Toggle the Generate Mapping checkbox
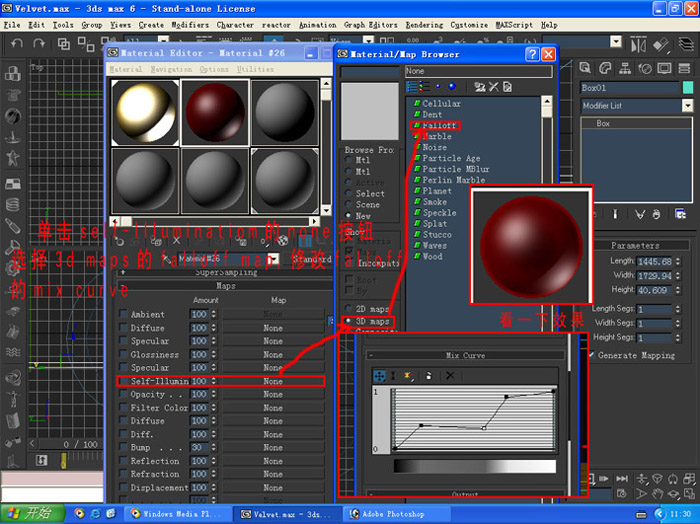Screen dimensions: 700x524 [591, 355]
